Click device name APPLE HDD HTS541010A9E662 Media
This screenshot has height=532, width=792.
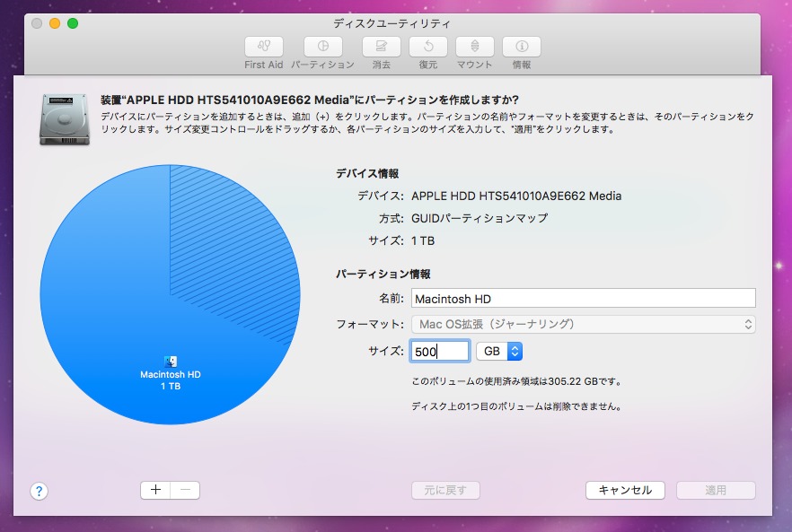coord(516,196)
